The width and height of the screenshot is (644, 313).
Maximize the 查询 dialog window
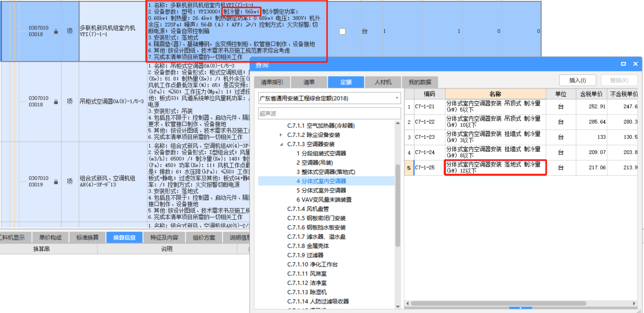[623, 64]
